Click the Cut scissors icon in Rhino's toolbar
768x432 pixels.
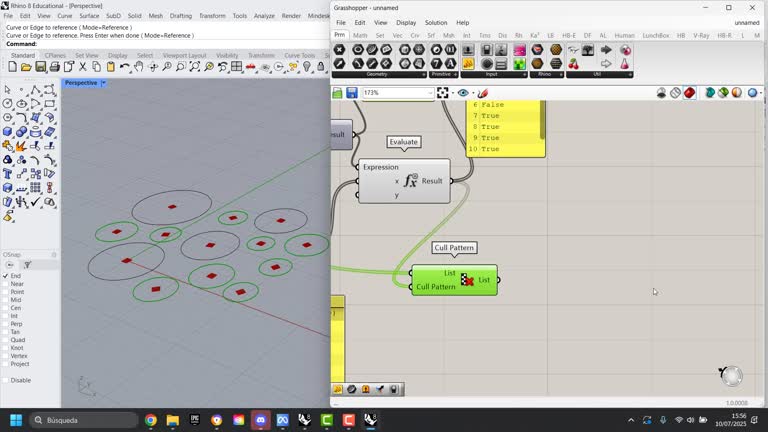point(81,67)
